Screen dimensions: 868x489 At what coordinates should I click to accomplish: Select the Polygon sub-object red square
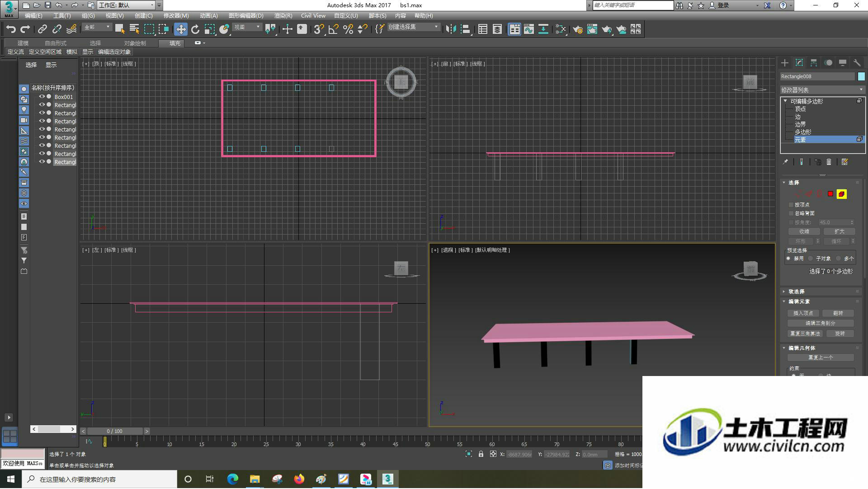point(830,194)
